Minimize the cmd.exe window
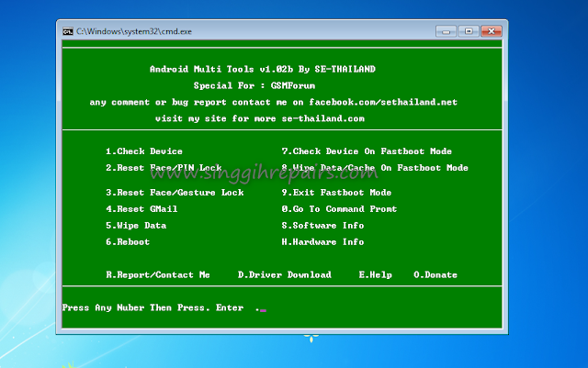Viewport: 588px width, 368px height. pyautogui.click(x=446, y=31)
